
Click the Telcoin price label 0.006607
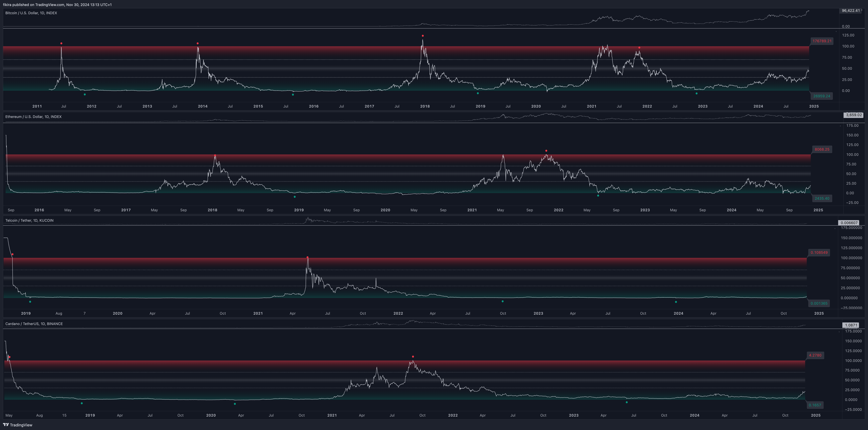849,223
